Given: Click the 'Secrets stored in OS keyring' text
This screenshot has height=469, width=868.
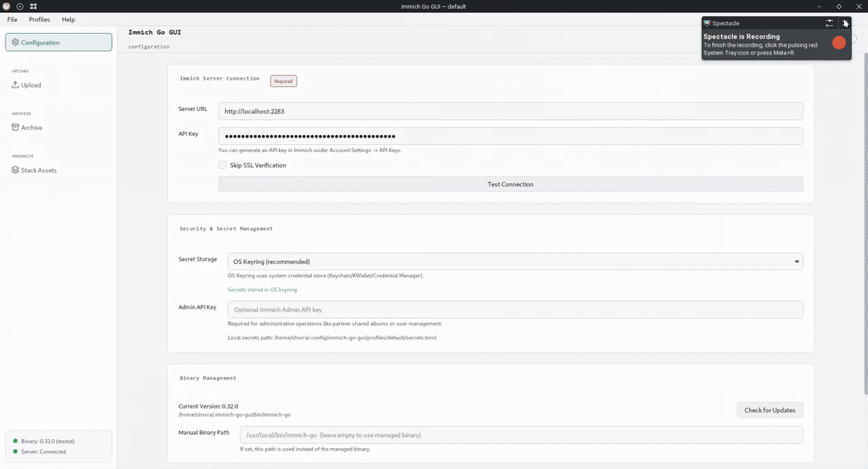Looking at the screenshot, I should pos(262,290).
